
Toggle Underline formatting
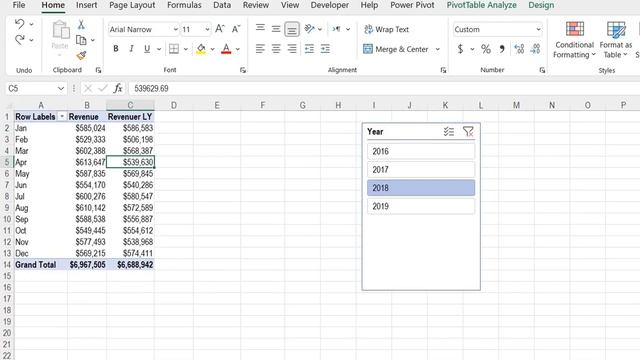click(x=147, y=49)
